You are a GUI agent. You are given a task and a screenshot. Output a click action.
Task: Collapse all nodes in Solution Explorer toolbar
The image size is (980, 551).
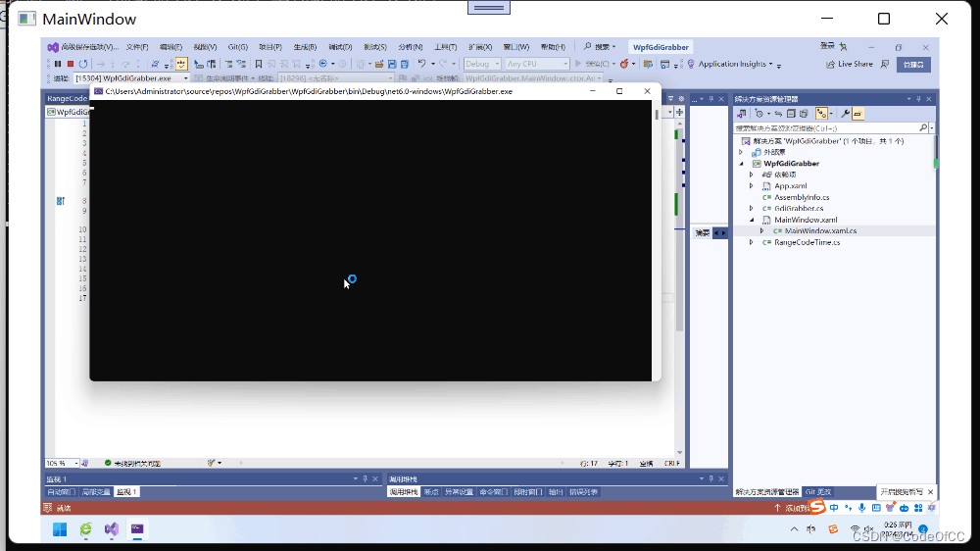(x=791, y=114)
